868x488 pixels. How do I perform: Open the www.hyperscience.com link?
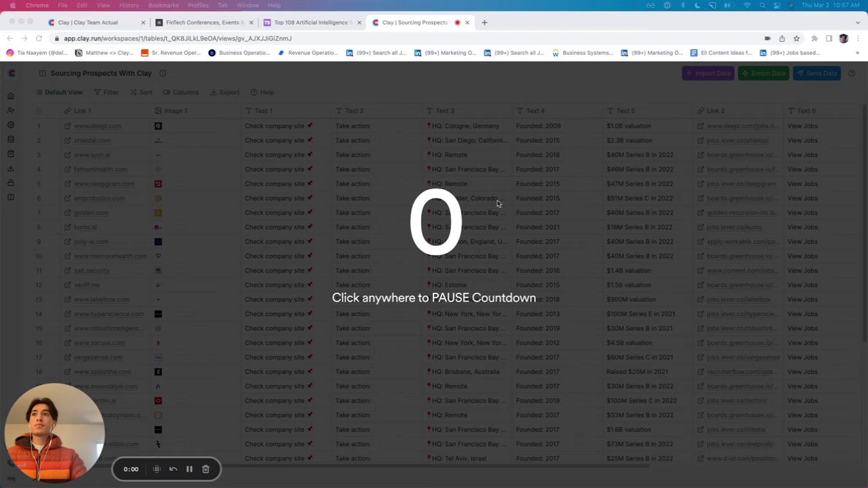pyautogui.click(x=108, y=314)
